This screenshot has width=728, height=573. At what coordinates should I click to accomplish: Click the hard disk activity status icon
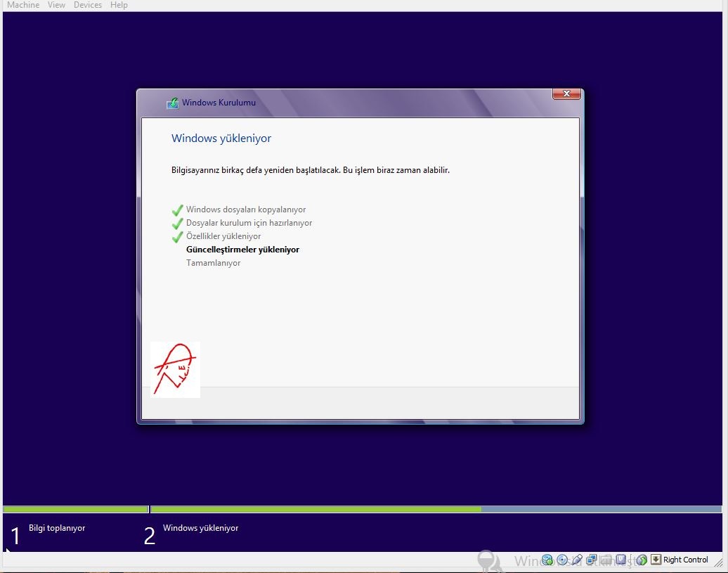[547, 560]
